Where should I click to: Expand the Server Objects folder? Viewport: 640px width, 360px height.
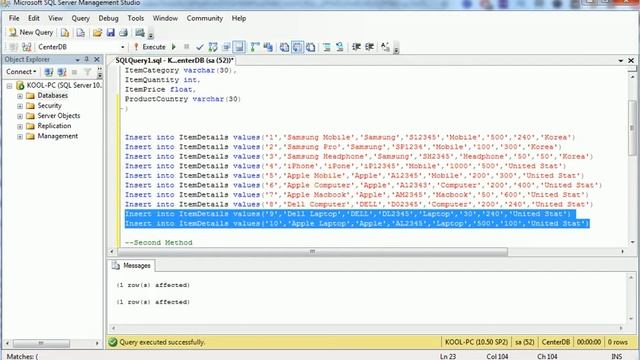(x=20, y=116)
